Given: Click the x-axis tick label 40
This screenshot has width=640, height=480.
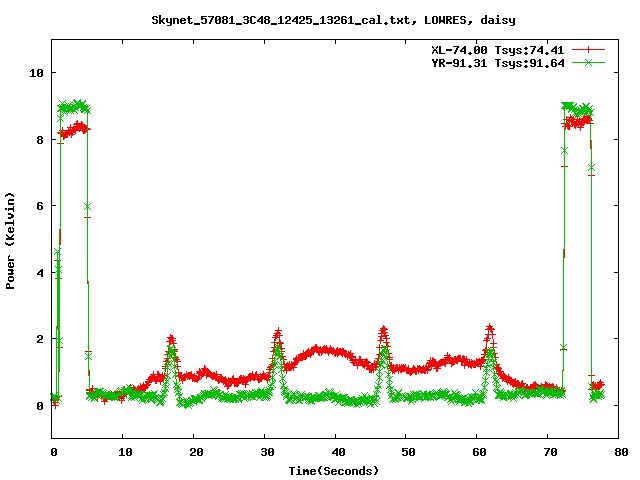Looking at the screenshot, I should (338, 452).
